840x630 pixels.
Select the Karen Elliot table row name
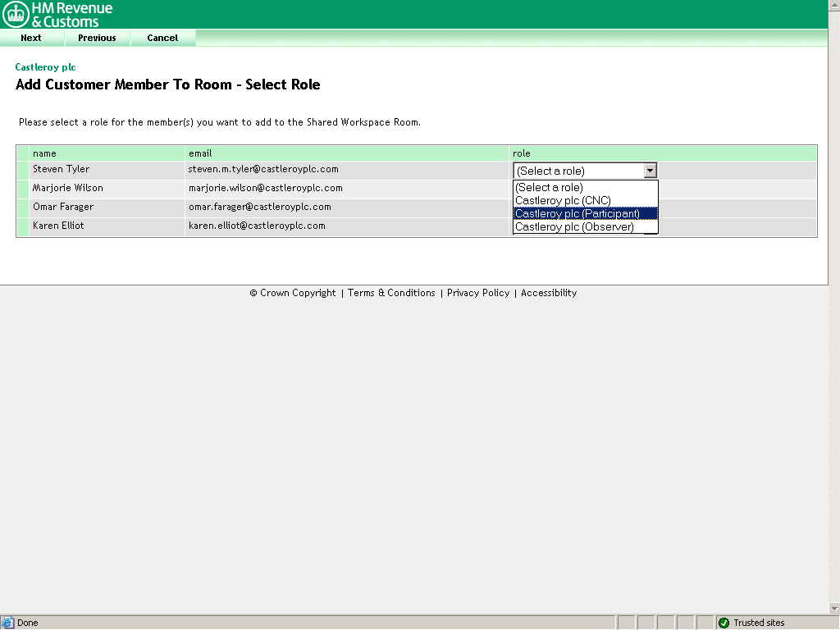[x=58, y=226]
